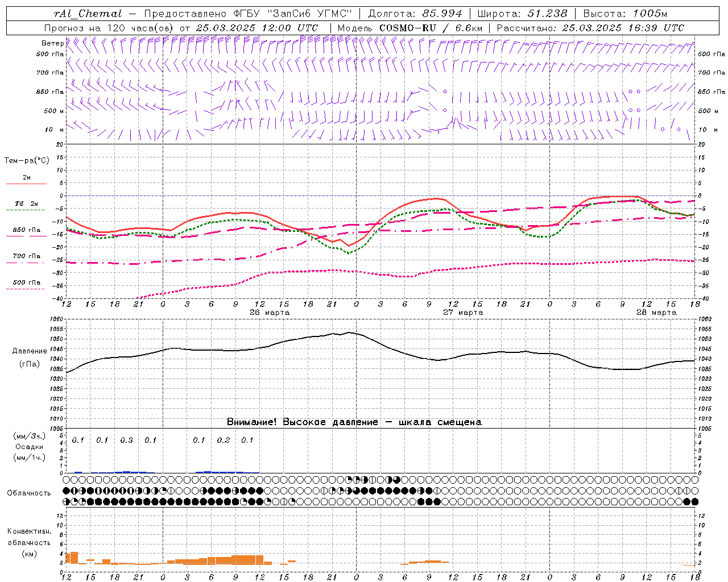Select the Давление pressure panel label
The image size is (728, 582).
[30, 351]
